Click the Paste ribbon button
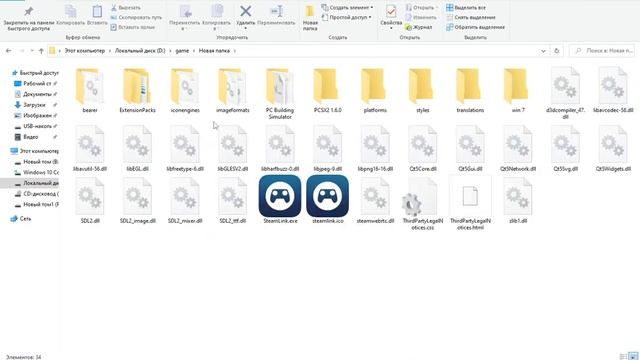Screen dimensions: 640x360 pyautogui.click(x=97, y=16)
